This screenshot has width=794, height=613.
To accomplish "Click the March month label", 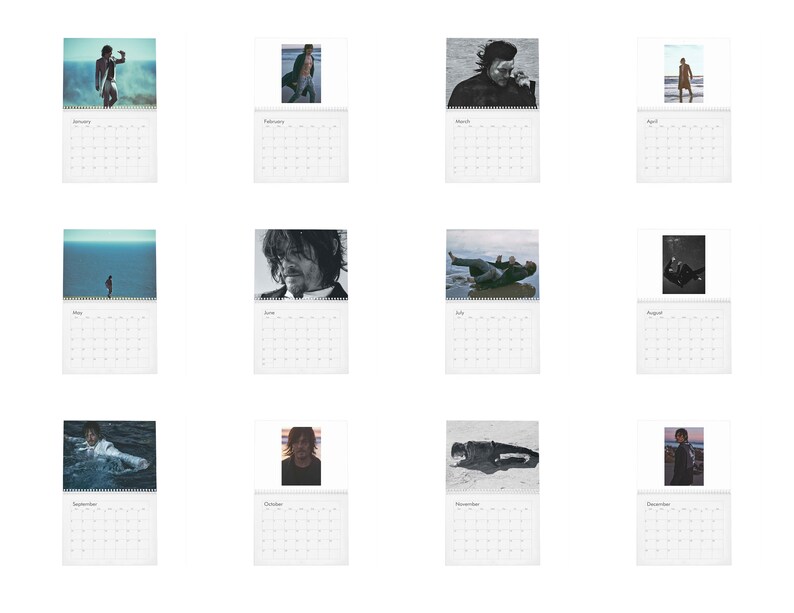I will 462,121.
